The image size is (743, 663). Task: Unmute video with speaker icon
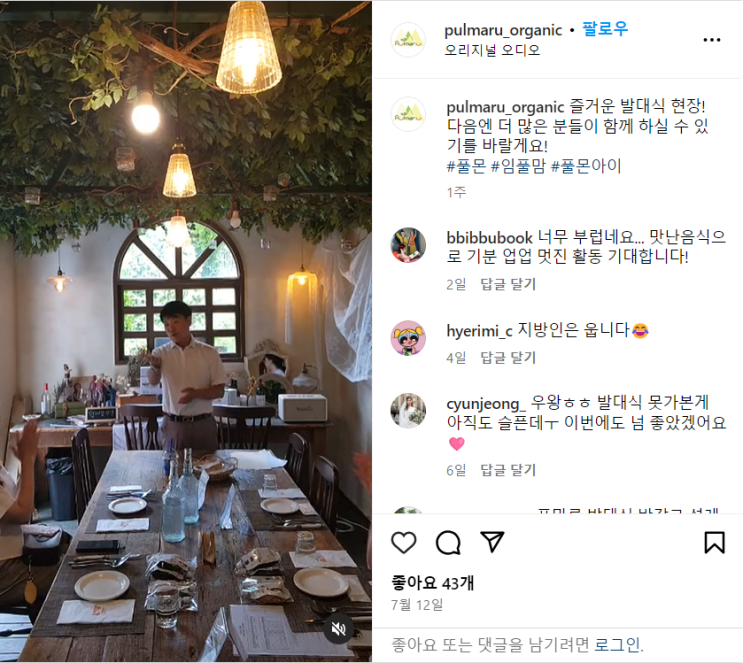tap(338, 629)
